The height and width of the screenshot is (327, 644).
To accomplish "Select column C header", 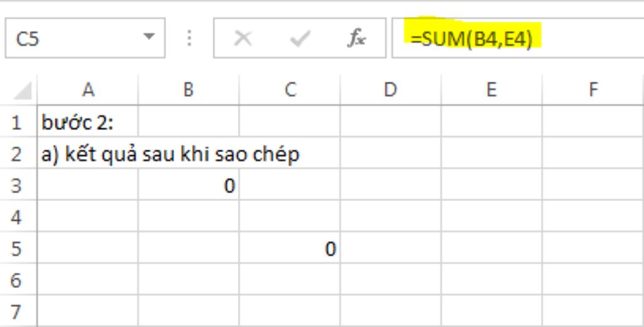I will point(289,90).
